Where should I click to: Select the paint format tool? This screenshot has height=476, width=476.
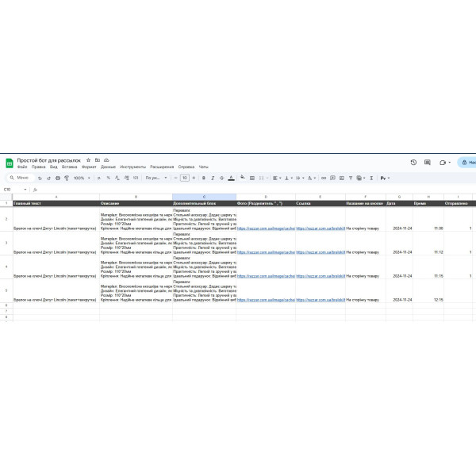click(x=67, y=178)
